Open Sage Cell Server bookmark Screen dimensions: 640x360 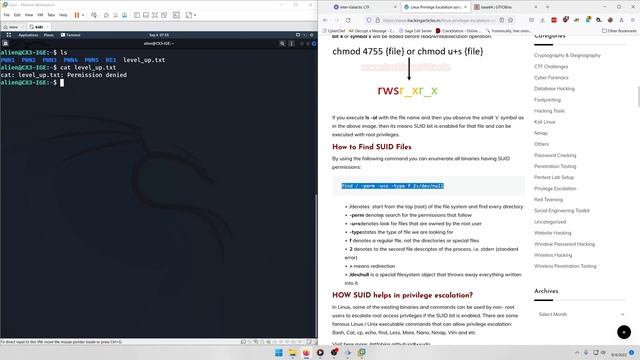415,31
